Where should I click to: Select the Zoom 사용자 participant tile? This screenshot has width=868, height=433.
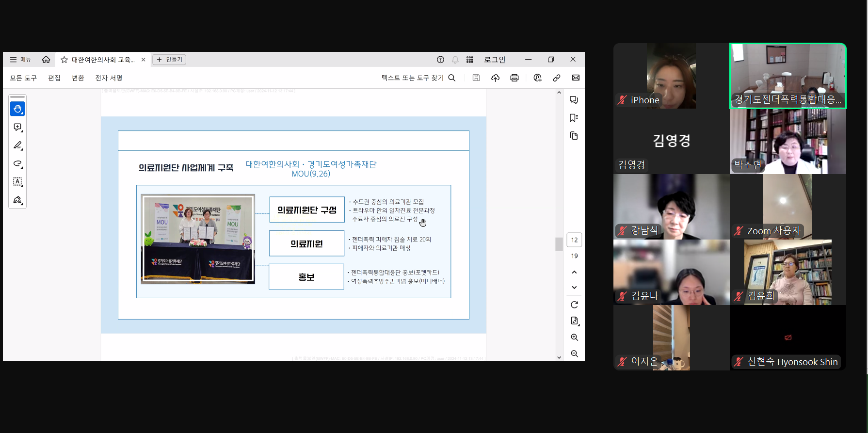pyautogui.click(x=788, y=207)
